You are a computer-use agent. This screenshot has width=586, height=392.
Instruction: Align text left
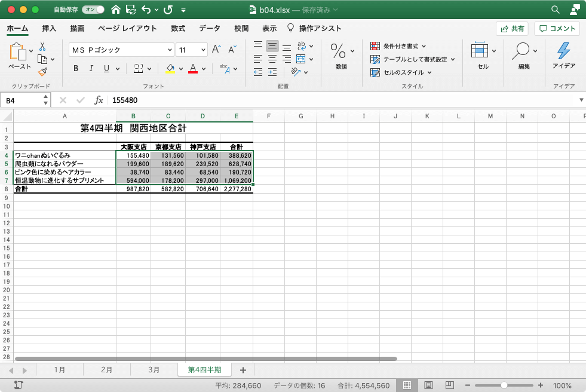pos(258,59)
